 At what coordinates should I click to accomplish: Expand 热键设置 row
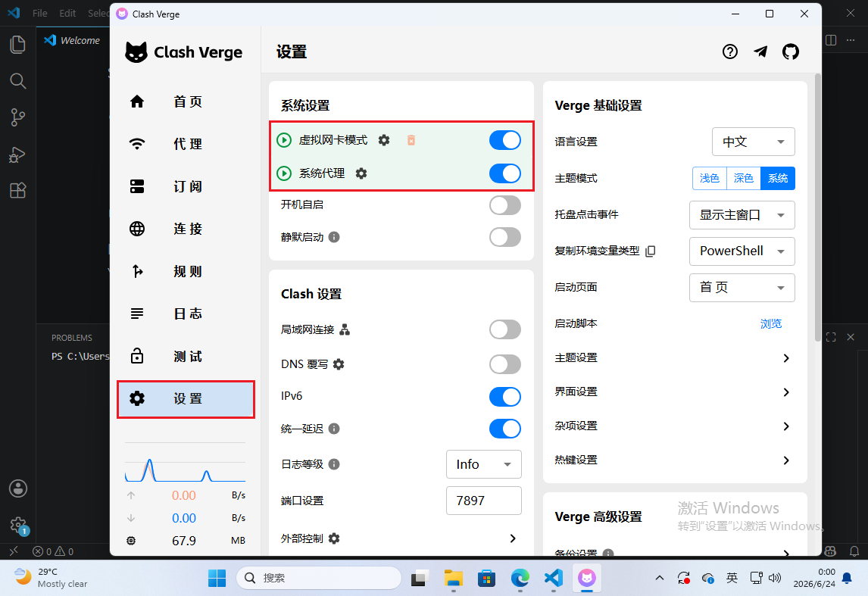pyautogui.click(x=675, y=460)
